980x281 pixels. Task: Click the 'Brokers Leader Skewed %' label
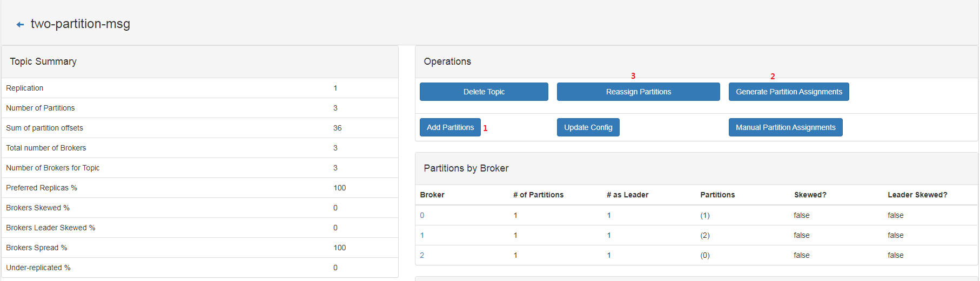(51, 228)
